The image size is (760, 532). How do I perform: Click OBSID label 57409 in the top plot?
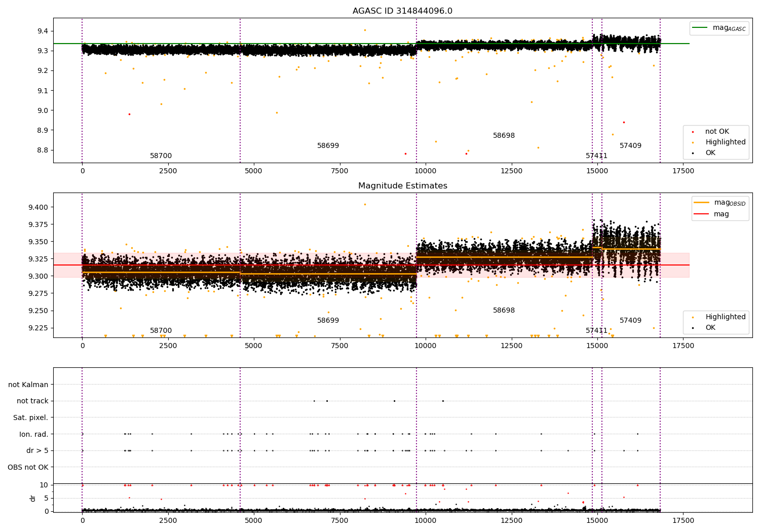point(630,146)
